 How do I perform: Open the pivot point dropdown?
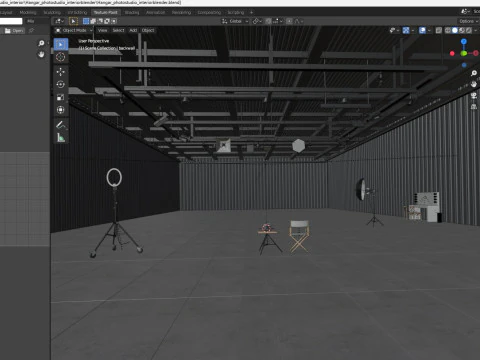(x=257, y=21)
